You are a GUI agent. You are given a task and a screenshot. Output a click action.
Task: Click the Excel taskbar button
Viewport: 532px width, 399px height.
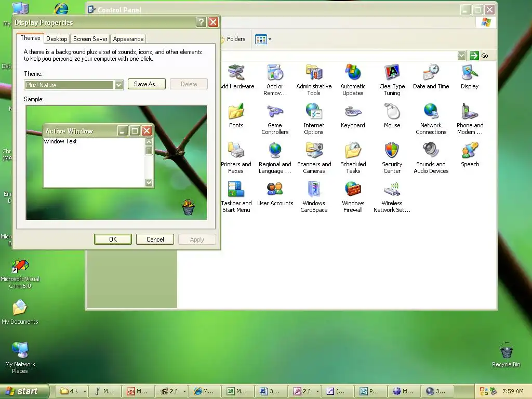tap(237, 391)
